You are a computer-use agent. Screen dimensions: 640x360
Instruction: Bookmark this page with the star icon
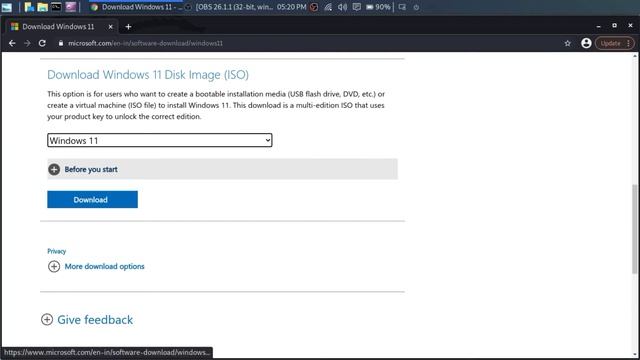pos(567,43)
